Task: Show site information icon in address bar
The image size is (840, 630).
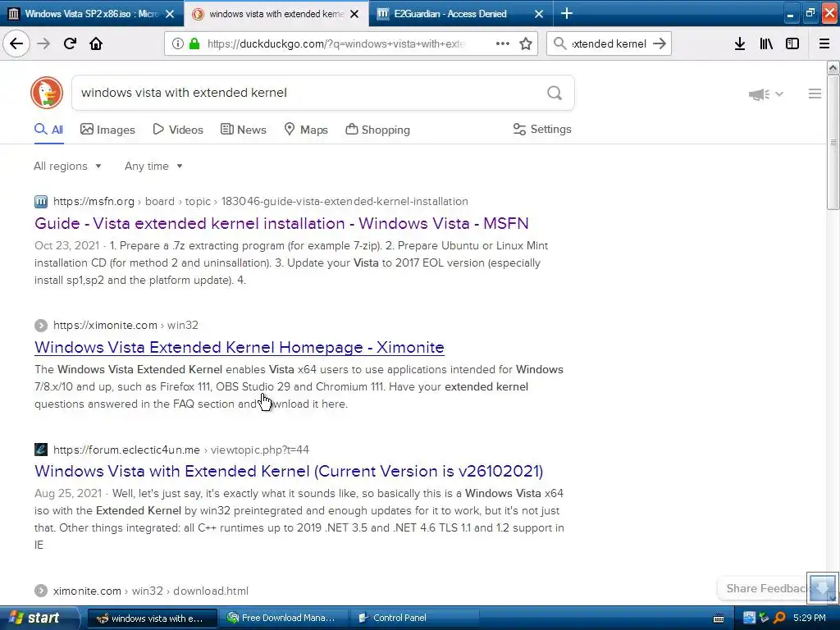Action: 177,43
